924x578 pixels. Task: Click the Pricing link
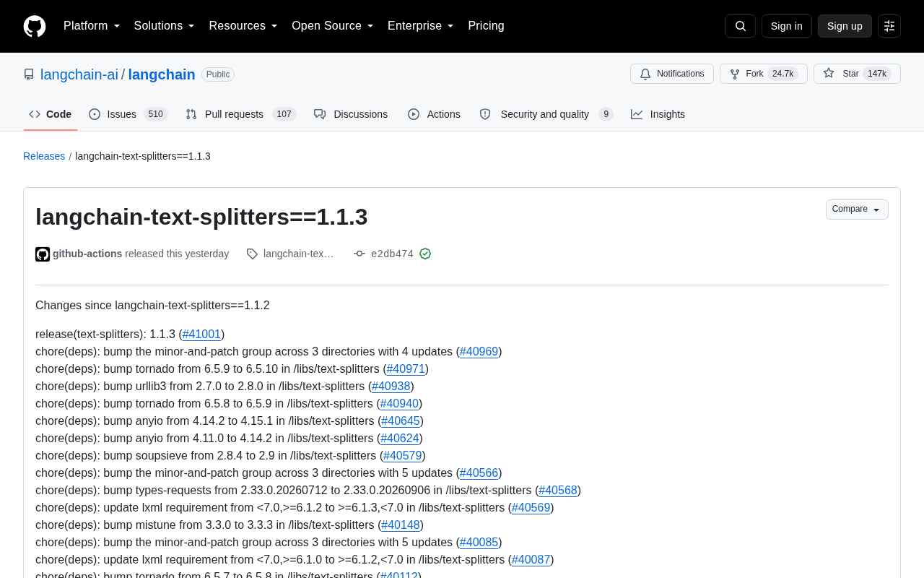tap(487, 26)
